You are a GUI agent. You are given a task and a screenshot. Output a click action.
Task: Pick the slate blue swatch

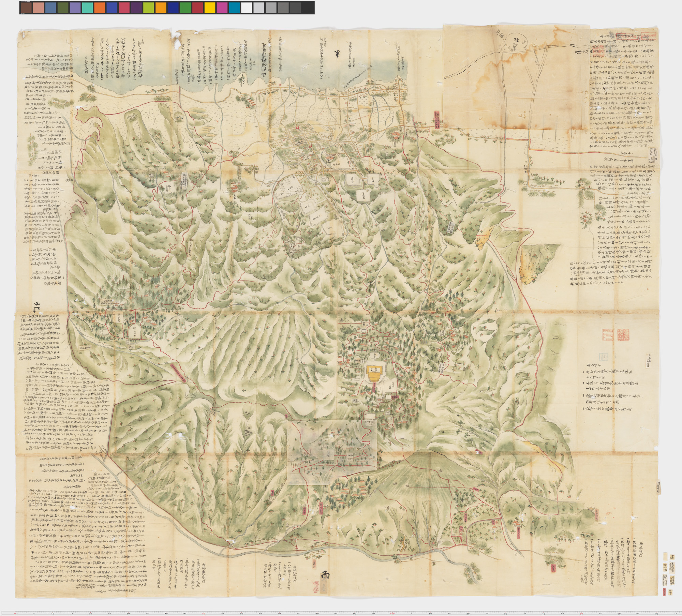point(50,7)
